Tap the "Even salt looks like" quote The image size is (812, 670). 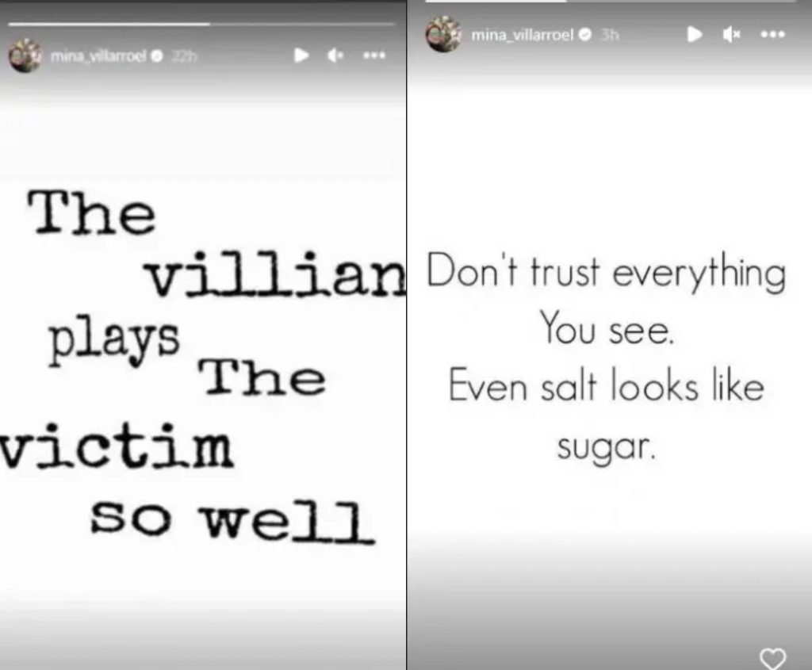tap(606, 385)
